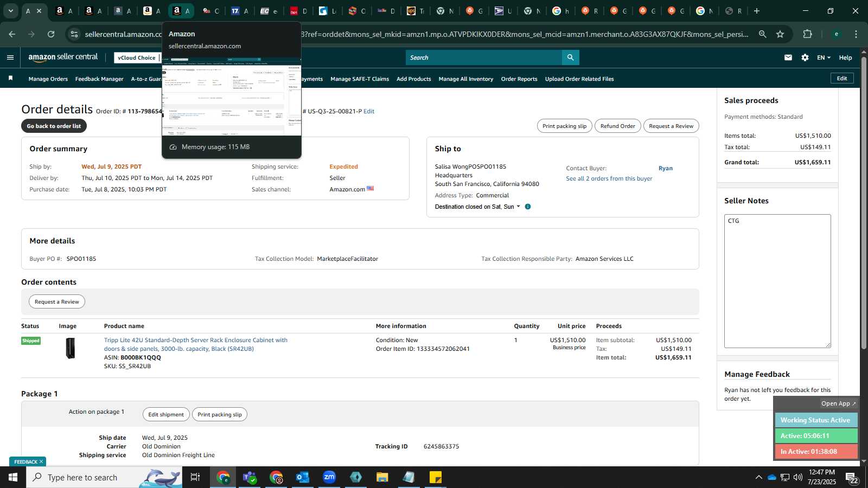
Task: Open Add Products menu item
Action: pos(414,79)
